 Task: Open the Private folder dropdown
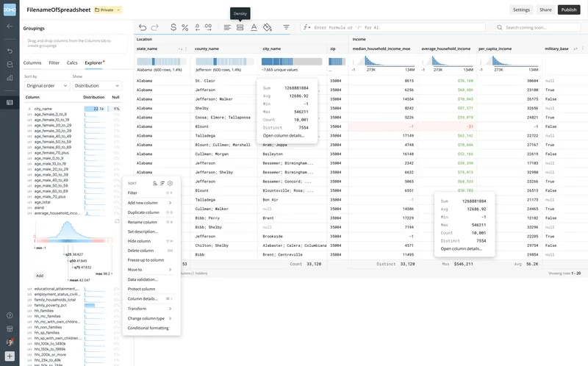107,10
